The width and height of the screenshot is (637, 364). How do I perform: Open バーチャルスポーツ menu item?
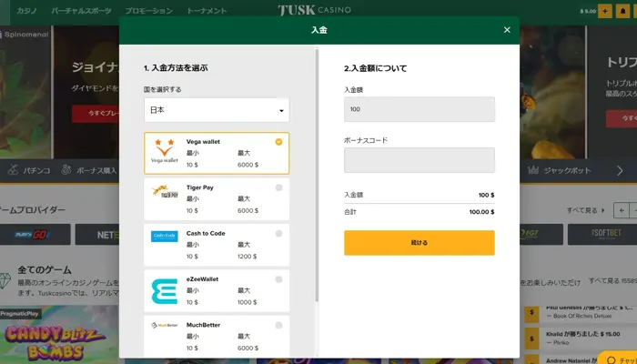coord(81,11)
